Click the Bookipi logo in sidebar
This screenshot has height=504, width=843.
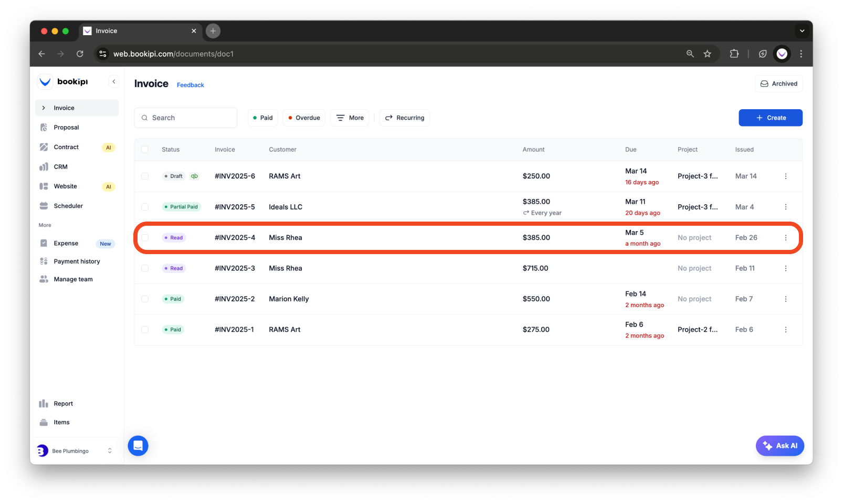point(64,82)
